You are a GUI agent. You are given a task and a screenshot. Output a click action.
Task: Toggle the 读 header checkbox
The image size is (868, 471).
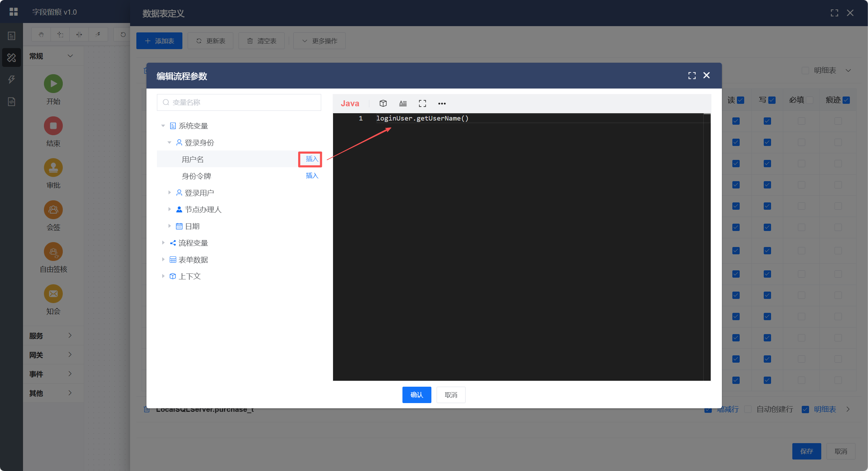pos(741,100)
